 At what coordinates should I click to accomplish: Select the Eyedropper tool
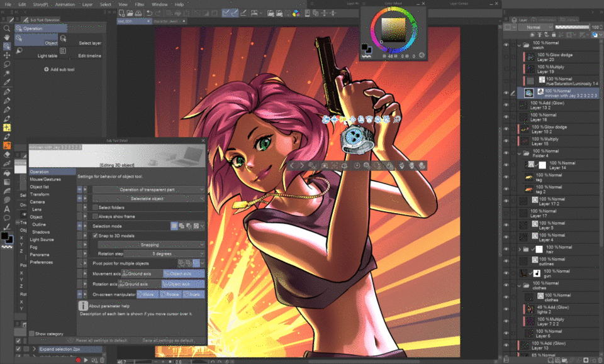[6, 82]
